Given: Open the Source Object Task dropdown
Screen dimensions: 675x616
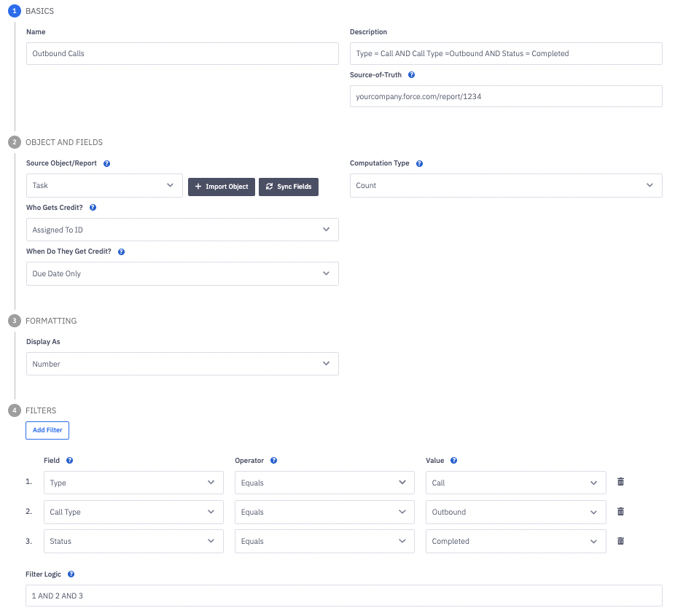Looking at the screenshot, I should [104, 186].
